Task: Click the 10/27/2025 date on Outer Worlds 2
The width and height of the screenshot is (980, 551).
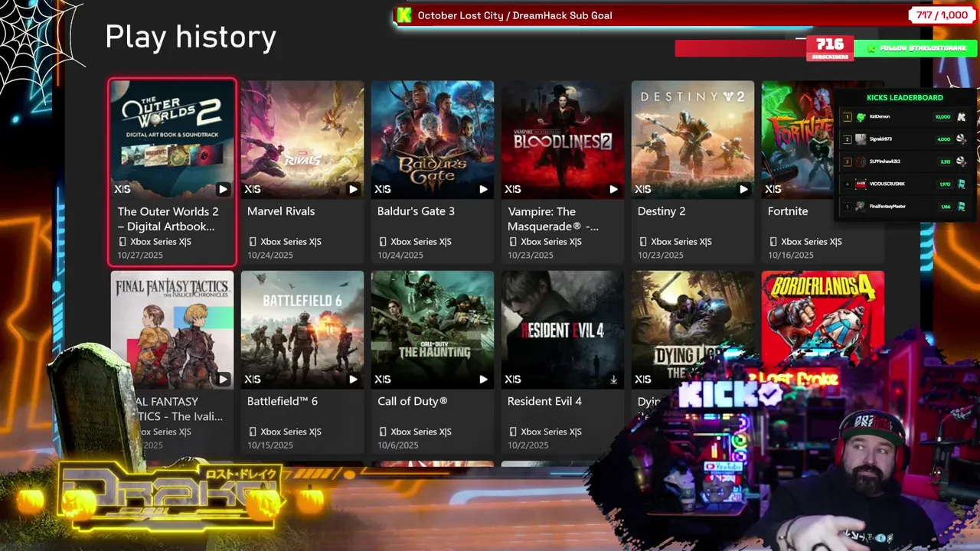Action: 139,255
